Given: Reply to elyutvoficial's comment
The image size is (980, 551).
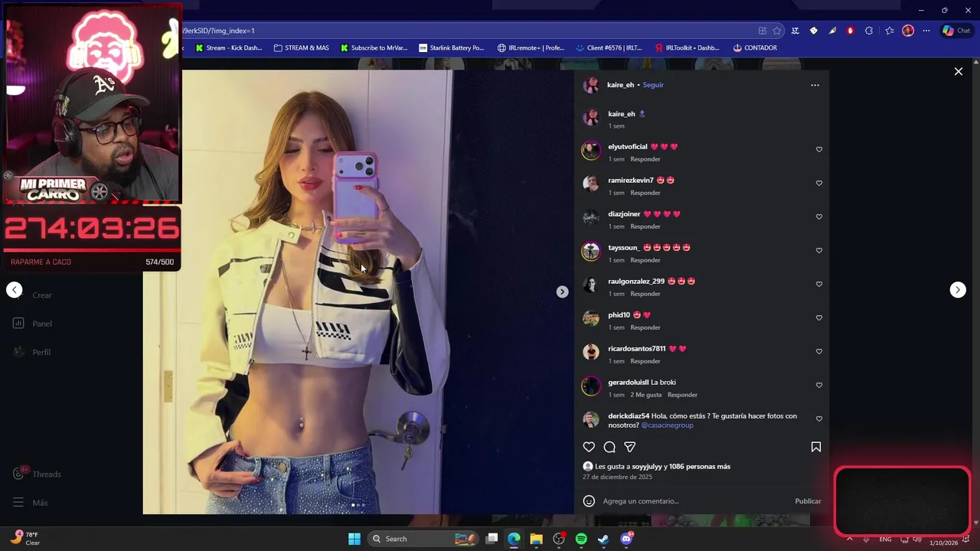Looking at the screenshot, I should [x=645, y=159].
